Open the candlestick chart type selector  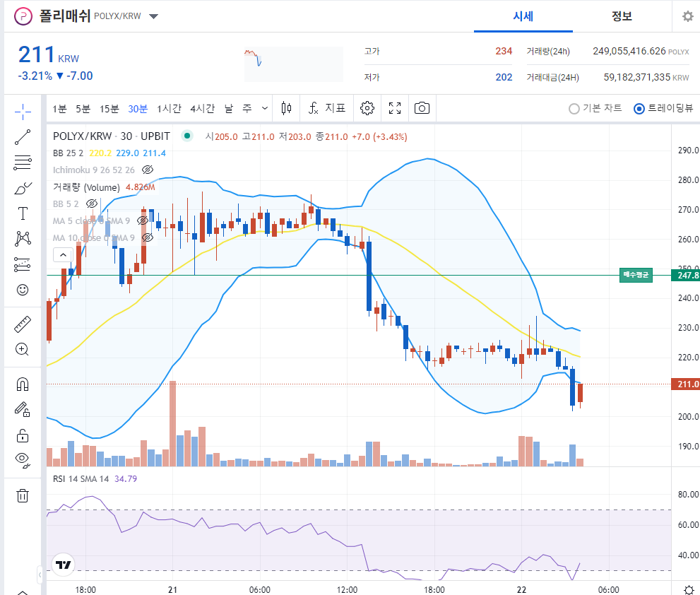287,108
